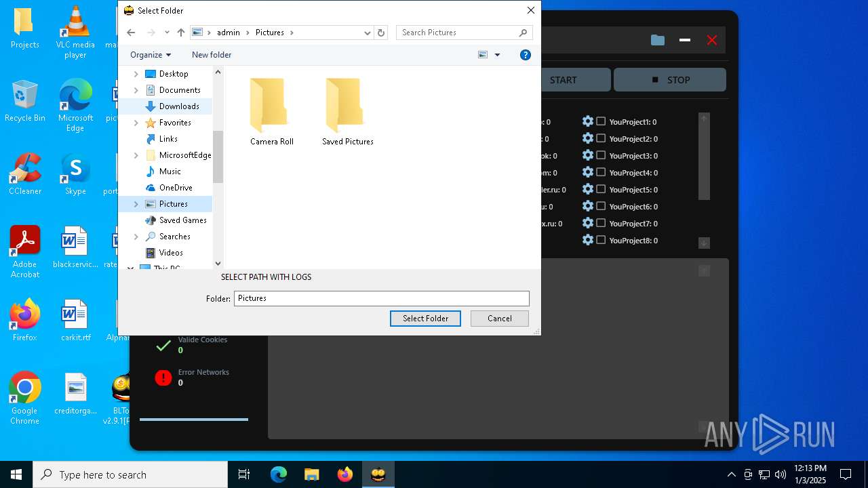Open the Organize dropdown menu
The image size is (868, 488).
click(x=151, y=55)
